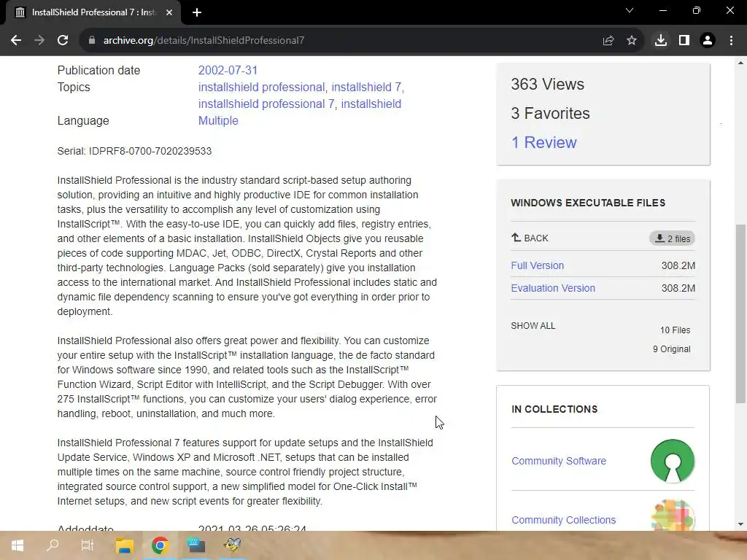The width and height of the screenshot is (747, 560).
Task: Open the 9 Original link
Action: [x=671, y=349]
